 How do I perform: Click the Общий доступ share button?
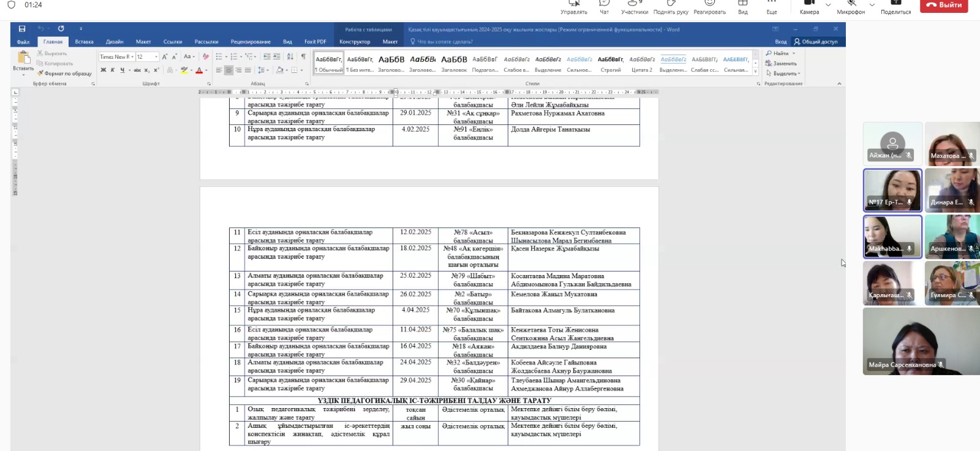pyautogui.click(x=816, y=42)
